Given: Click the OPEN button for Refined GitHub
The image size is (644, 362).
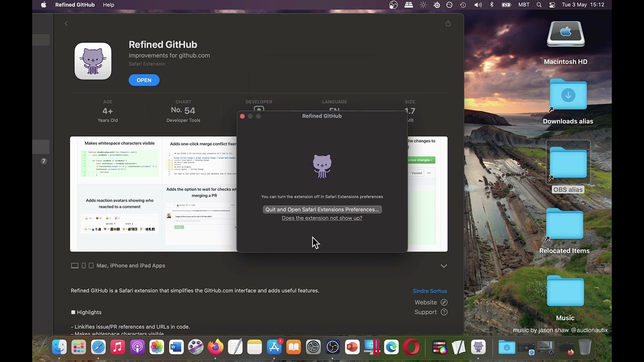Looking at the screenshot, I should tap(144, 80).
